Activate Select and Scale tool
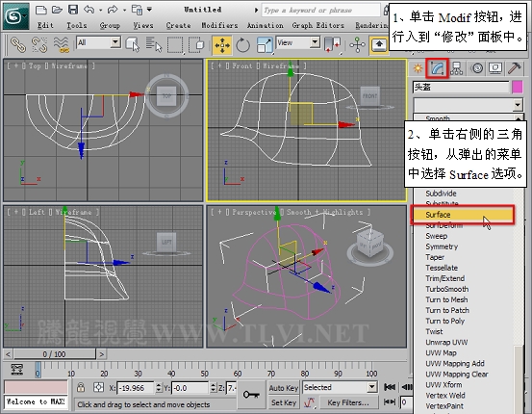Viewport: 532px width, 414px height. point(265,45)
